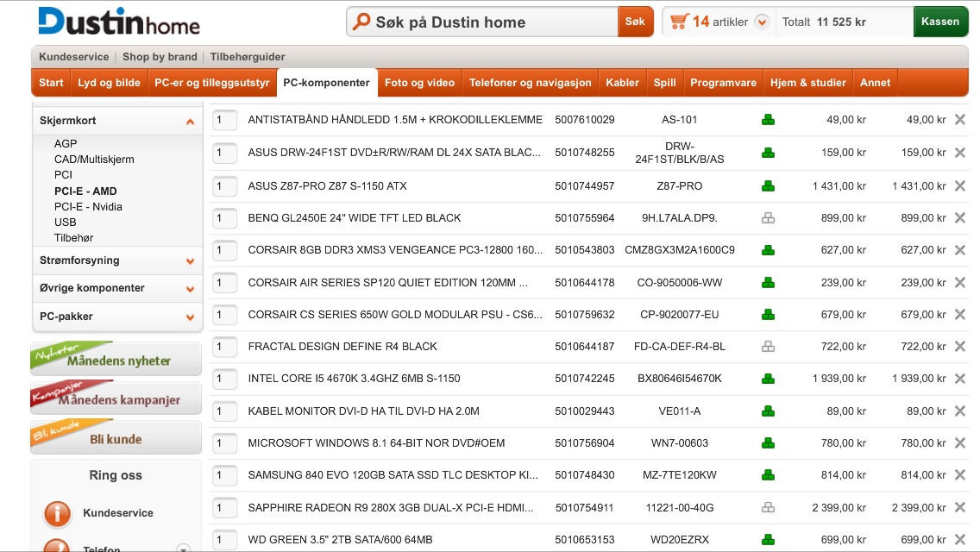Click green stock icon for INTEL CORE I5
The height and width of the screenshot is (552, 980).
768,379
